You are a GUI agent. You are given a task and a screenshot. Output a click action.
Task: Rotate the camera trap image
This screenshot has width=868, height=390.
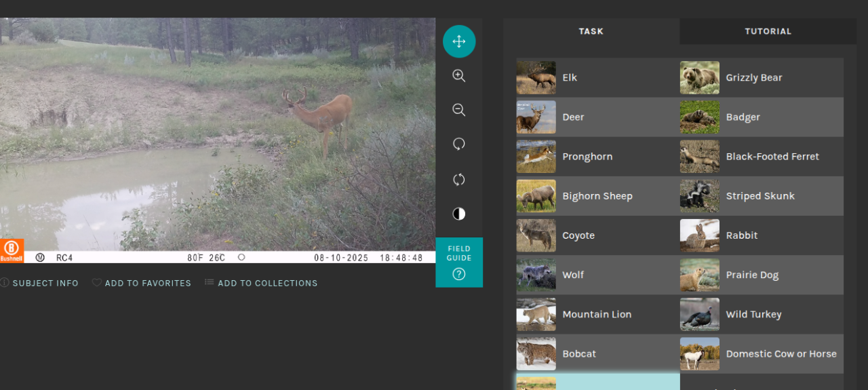(459, 144)
